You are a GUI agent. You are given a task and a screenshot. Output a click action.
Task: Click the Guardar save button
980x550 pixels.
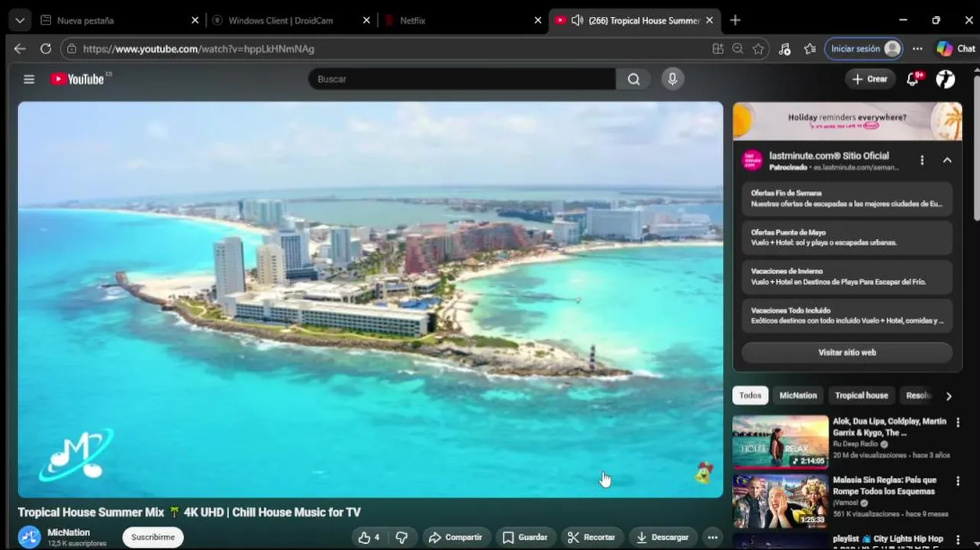tap(525, 537)
